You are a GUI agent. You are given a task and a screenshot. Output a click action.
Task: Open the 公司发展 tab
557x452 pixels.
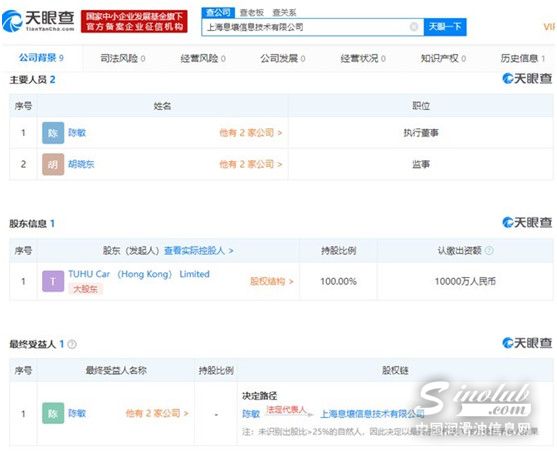click(x=282, y=58)
